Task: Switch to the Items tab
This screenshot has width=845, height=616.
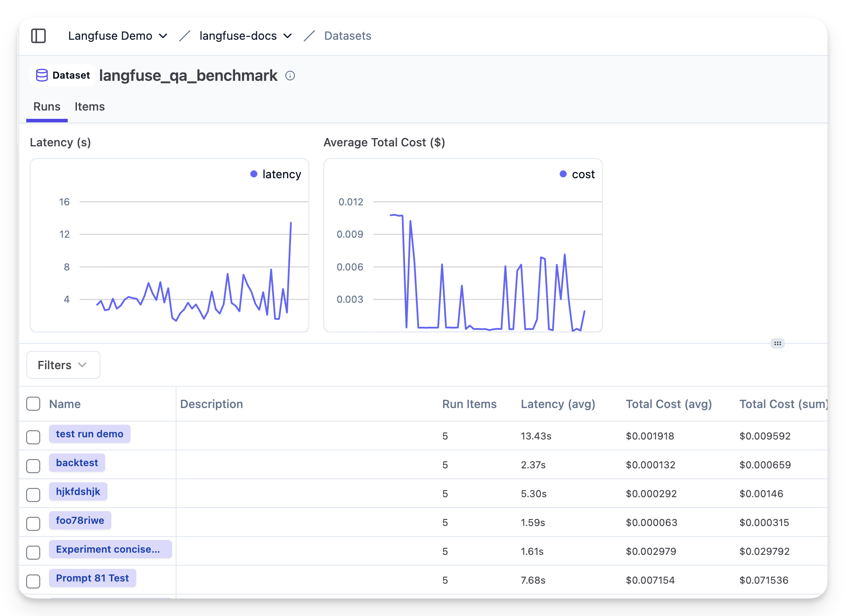Action: coord(90,107)
